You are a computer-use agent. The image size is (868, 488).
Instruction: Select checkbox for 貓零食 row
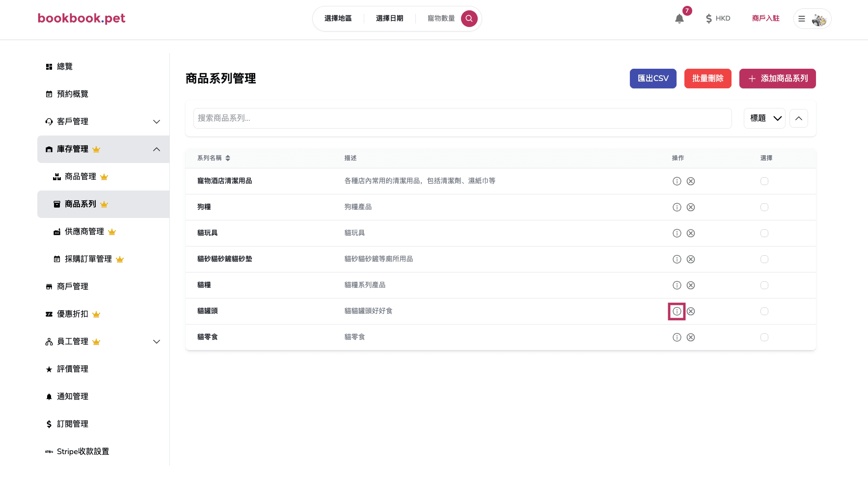click(x=764, y=337)
